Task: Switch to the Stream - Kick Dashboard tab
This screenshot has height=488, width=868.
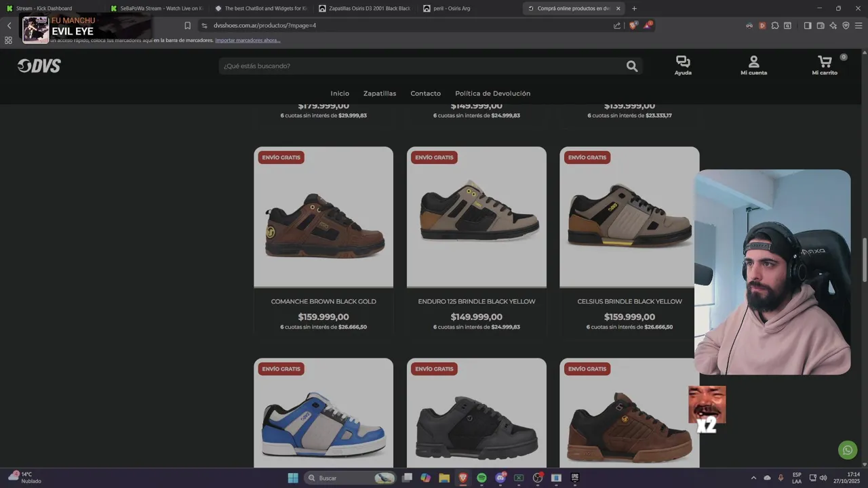Action: [54, 8]
